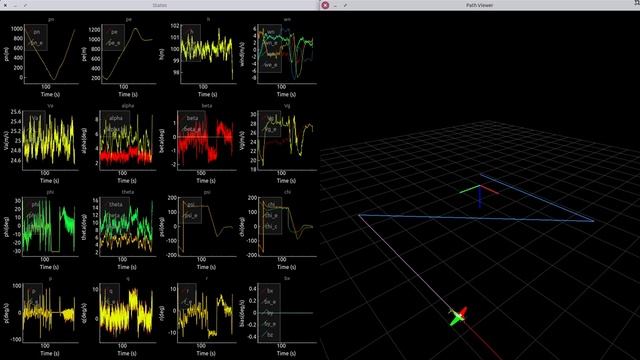The height and width of the screenshot is (360, 640).
Task: Click 'Time (s)' label under pn plot
Action: [x=50, y=94]
